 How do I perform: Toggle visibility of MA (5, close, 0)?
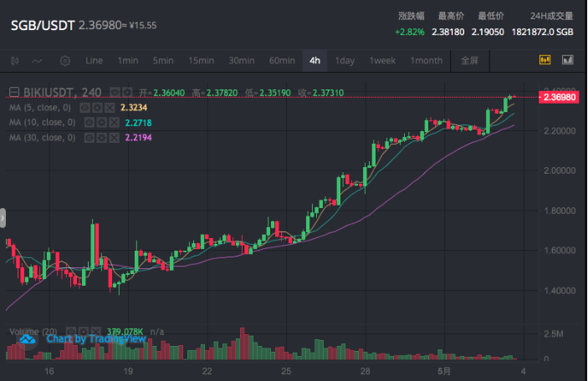[x=84, y=108]
